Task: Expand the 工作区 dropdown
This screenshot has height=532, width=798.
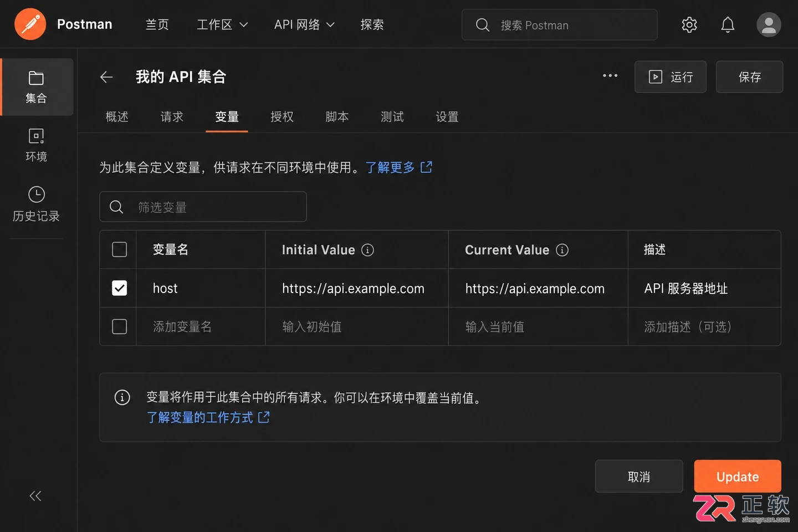Action: pyautogui.click(x=222, y=25)
